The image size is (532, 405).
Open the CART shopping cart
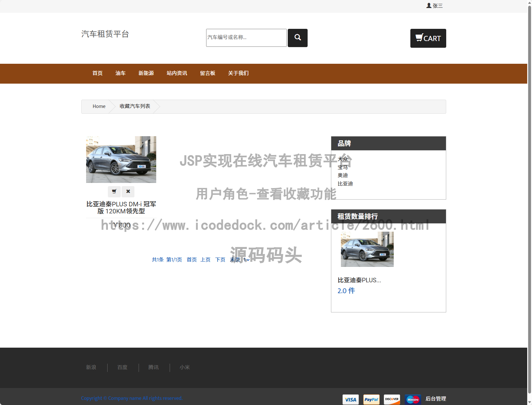point(428,38)
